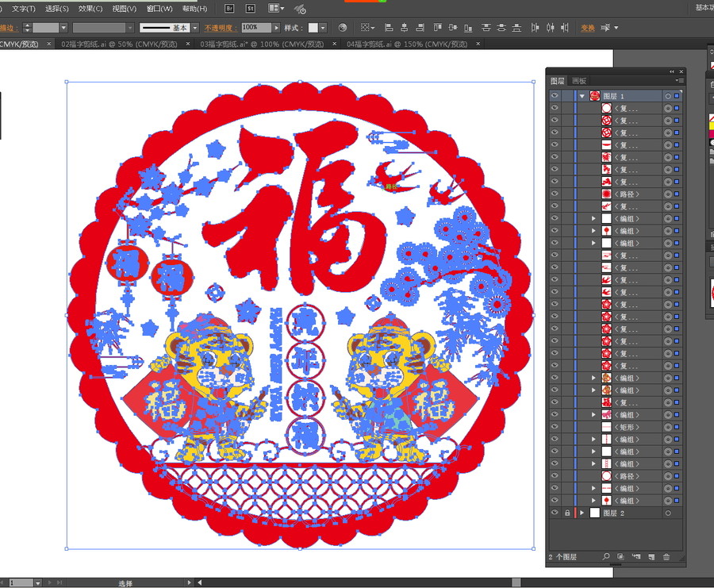714x588 pixels.
Task: Open opacity 100% flyout arrow
Action: pyautogui.click(x=276, y=28)
